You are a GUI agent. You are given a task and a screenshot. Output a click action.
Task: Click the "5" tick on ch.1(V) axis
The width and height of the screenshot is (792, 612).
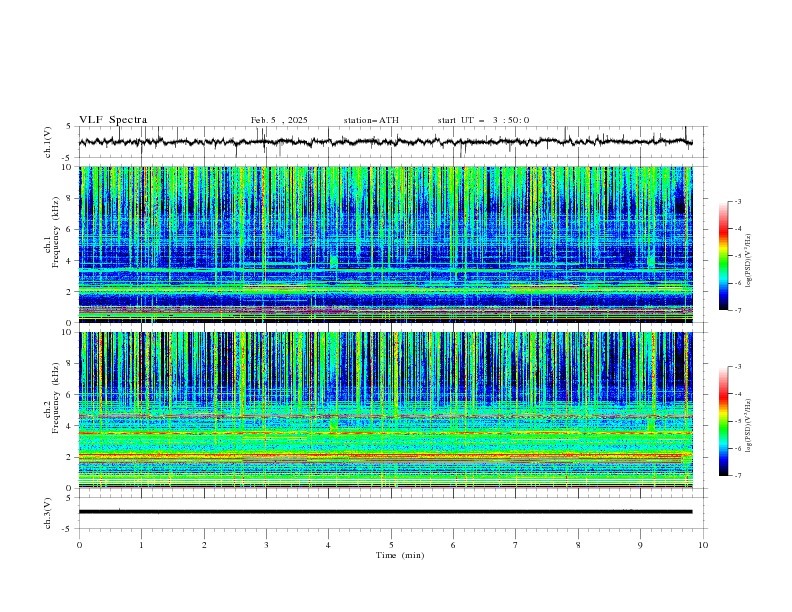pos(69,126)
